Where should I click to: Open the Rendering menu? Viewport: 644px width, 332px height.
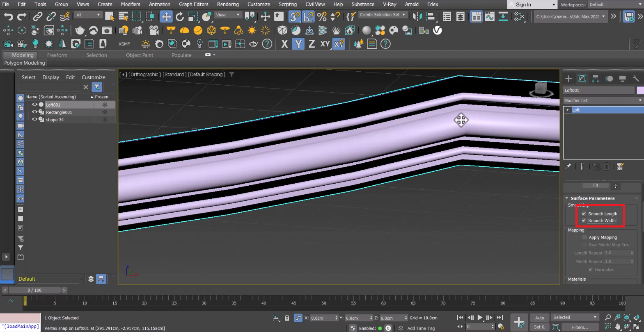(x=227, y=4)
